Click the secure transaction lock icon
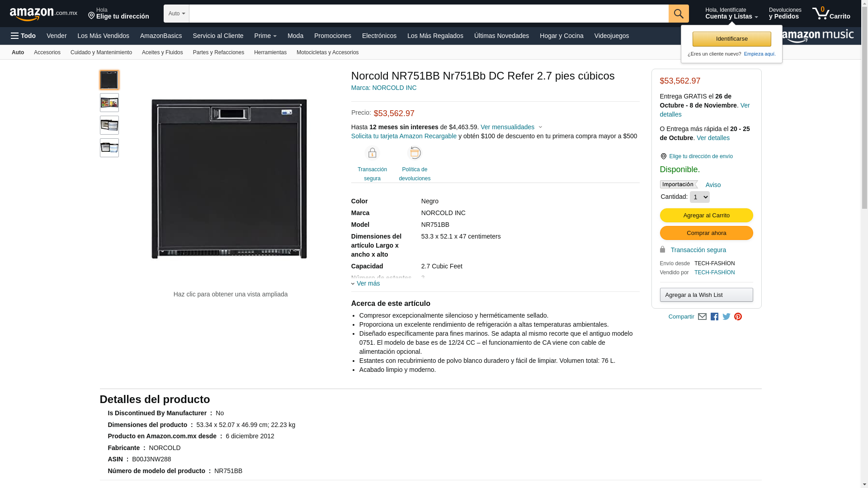Screen dimensions: 868x488 point(372,154)
